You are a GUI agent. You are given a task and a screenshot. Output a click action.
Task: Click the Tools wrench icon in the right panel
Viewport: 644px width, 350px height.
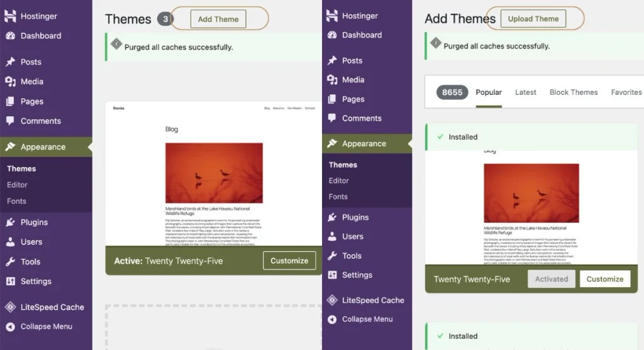click(332, 256)
